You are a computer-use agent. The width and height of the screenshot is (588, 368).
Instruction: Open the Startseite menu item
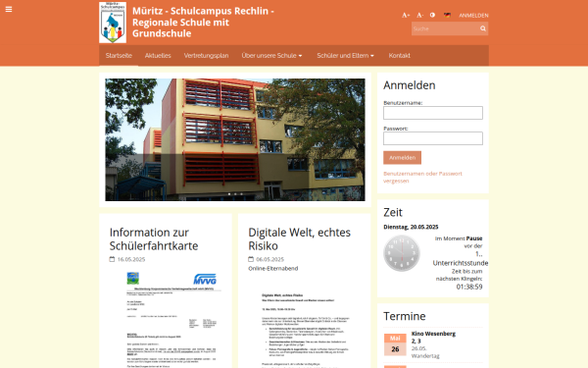pos(119,56)
